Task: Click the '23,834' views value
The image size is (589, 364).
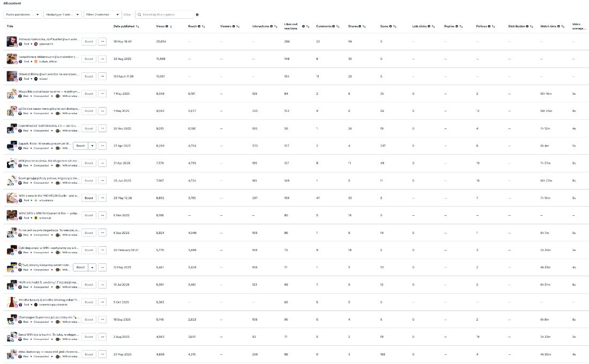Action: click(x=161, y=41)
